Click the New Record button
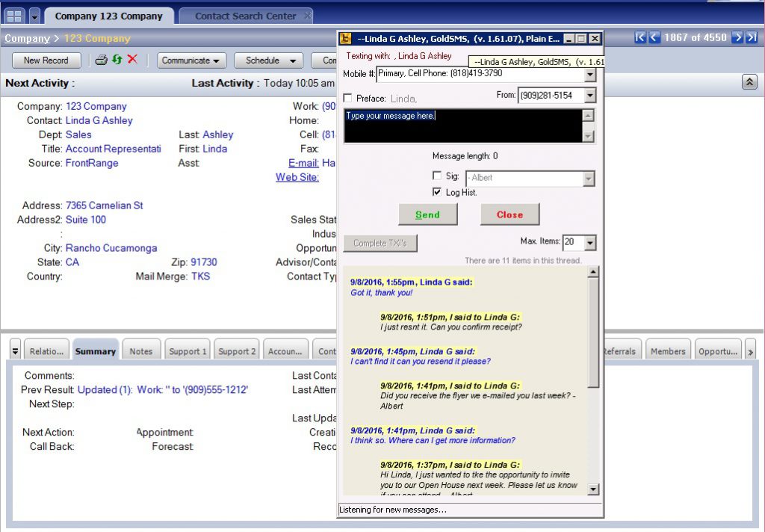 46,61
